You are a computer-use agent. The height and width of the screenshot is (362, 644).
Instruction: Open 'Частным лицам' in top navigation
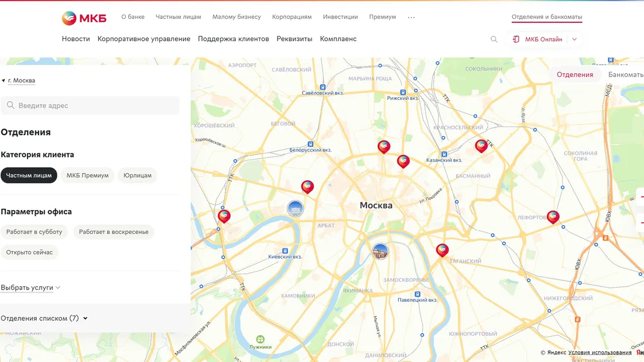[x=178, y=17]
